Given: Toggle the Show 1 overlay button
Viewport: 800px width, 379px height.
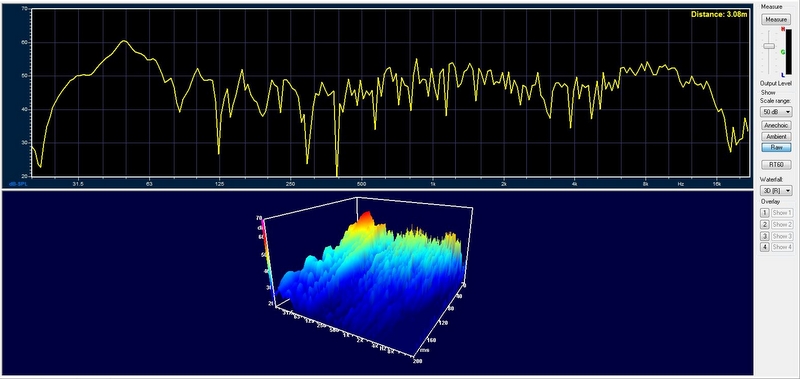Looking at the screenshot, I should 782,213.
